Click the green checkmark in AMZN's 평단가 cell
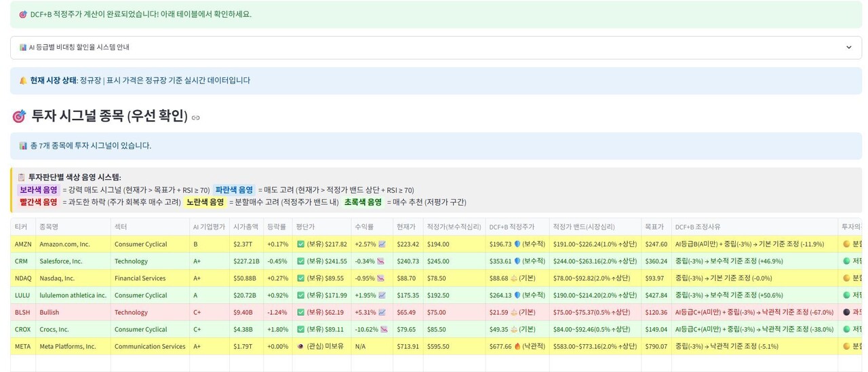 pos(300,244)
